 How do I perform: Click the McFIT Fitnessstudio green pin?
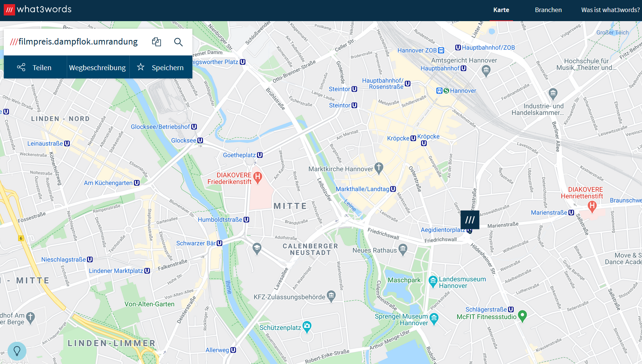pyautogui.click(x=522, y=316)
